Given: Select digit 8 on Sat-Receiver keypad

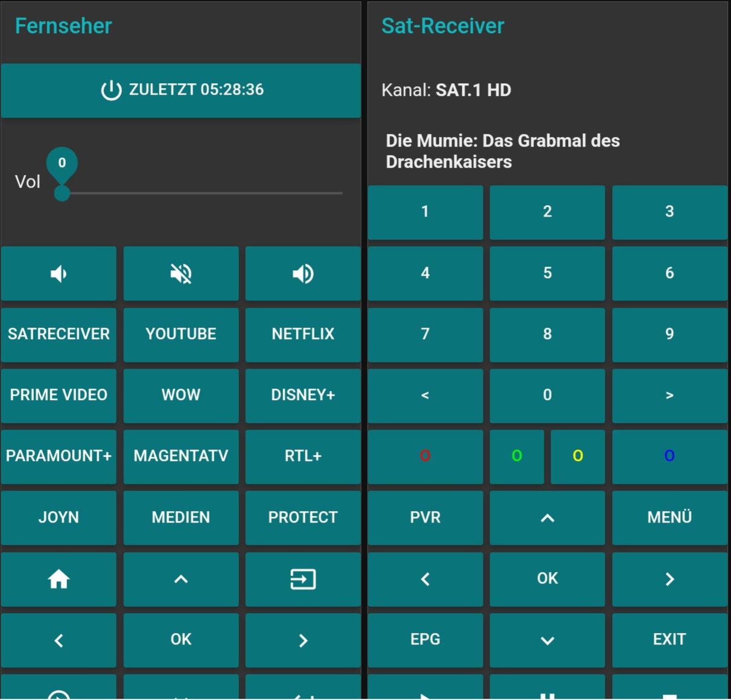Looking at the screenshot, I should (547, 334).
